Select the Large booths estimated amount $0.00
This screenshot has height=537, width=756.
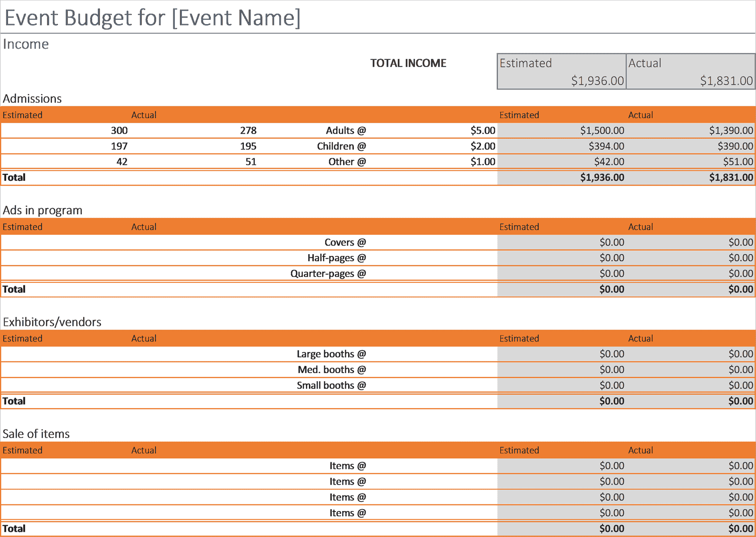click(x=612, y=354)
